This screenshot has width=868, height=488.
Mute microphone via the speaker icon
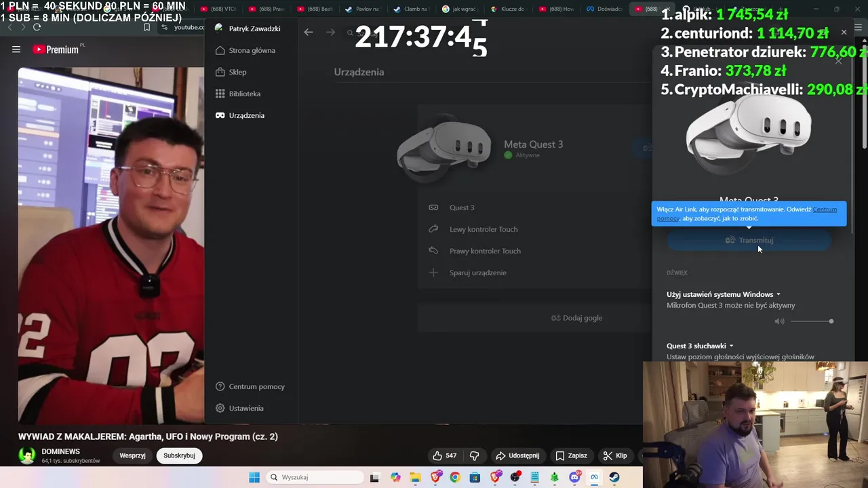779,321
